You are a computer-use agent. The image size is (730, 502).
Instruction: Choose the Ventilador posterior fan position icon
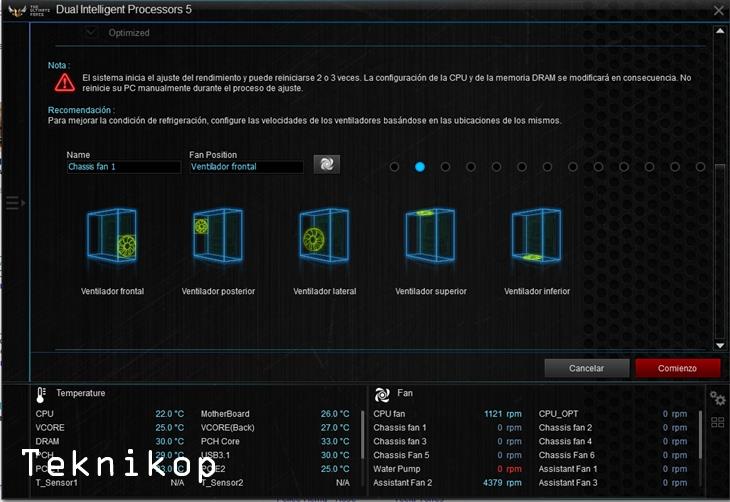tap(217, 237)
